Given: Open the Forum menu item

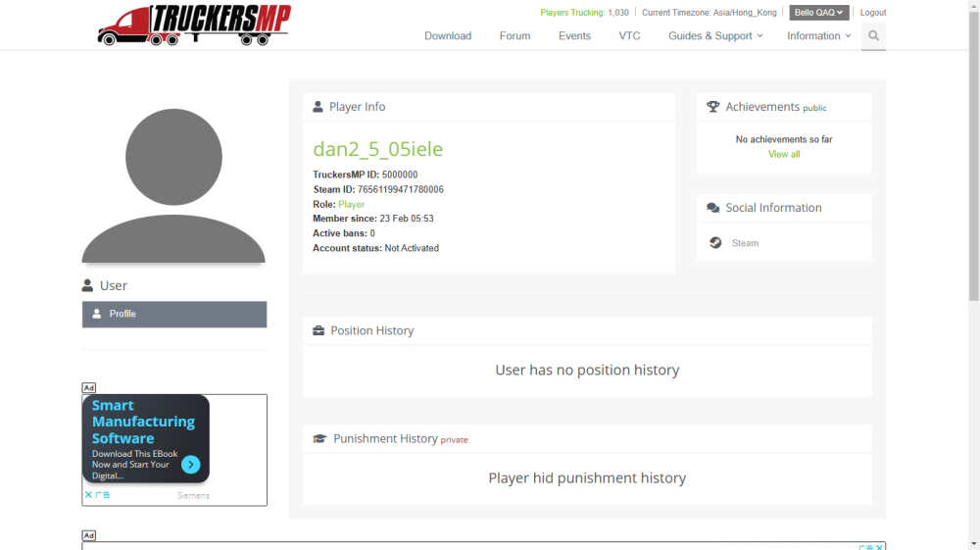Looking at the screenshot, I should [x=514, y=36].
